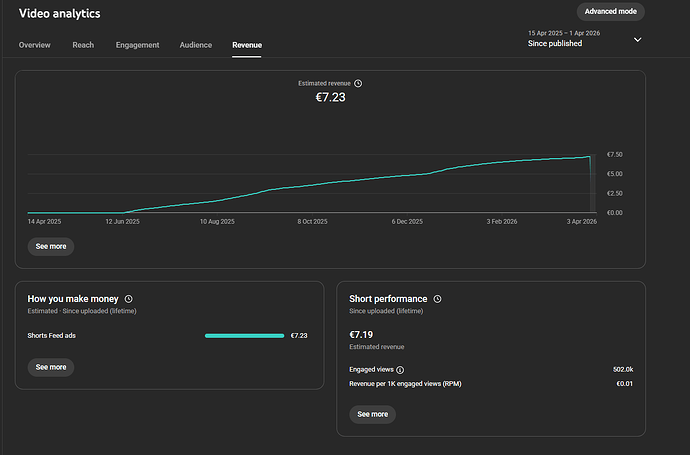Click See more in Short performance card
Image resolution: width=690 pixels, height=455 pixels.
click(x=372, y=414)
